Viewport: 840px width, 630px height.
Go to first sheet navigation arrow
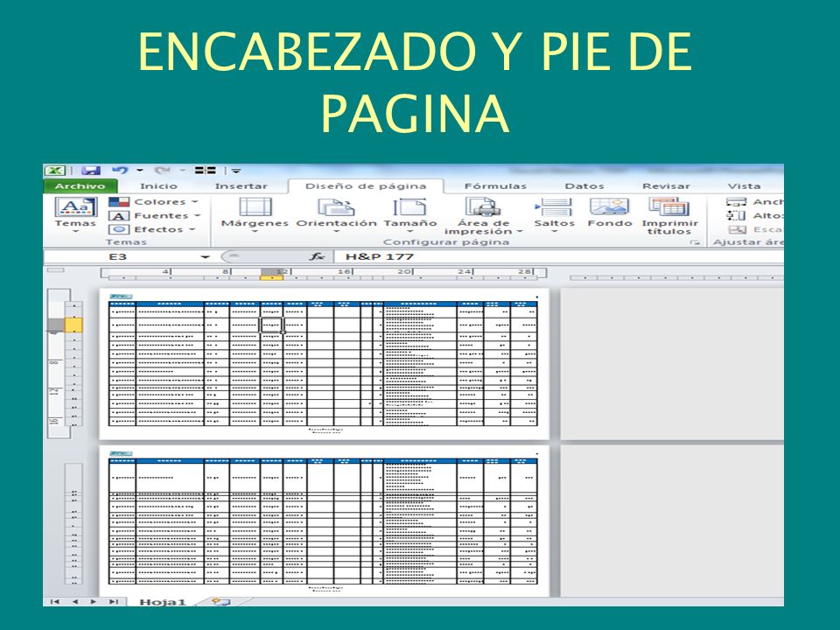point(54,602)
